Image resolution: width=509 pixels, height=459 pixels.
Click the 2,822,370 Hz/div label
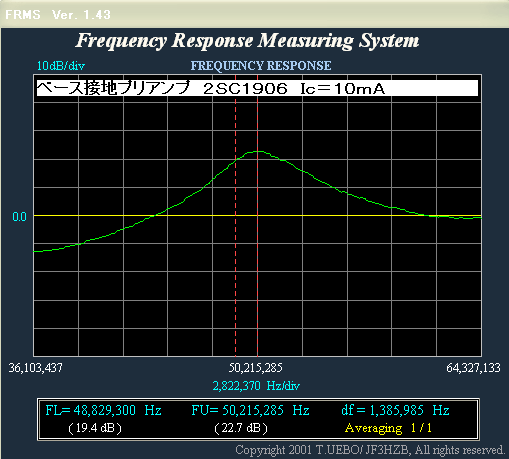(256, 386)
